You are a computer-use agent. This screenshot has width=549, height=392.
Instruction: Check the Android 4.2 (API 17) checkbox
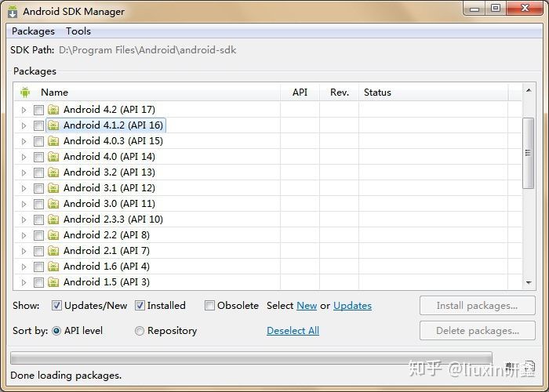point(38,111)
